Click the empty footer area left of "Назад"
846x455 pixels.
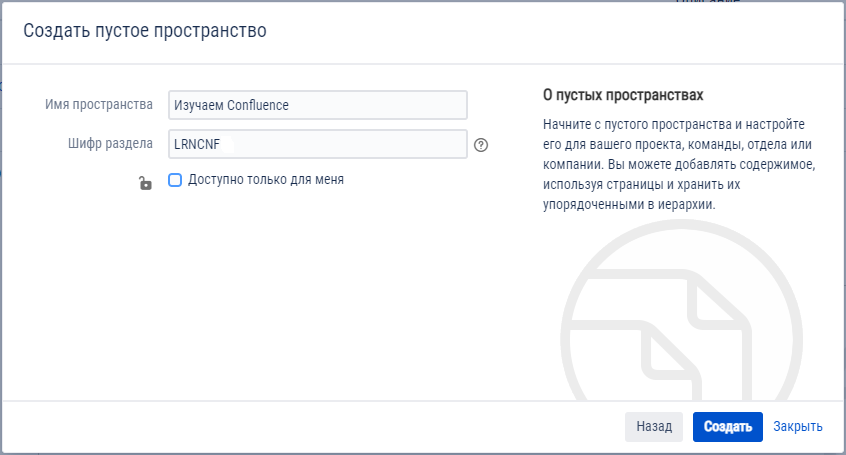tap(300, 427)
